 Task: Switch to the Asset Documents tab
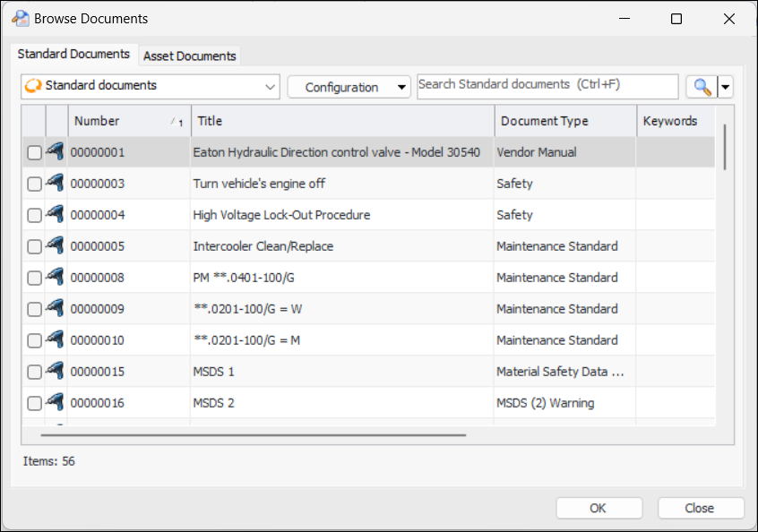pyautogui.click(x=190, y=56)
